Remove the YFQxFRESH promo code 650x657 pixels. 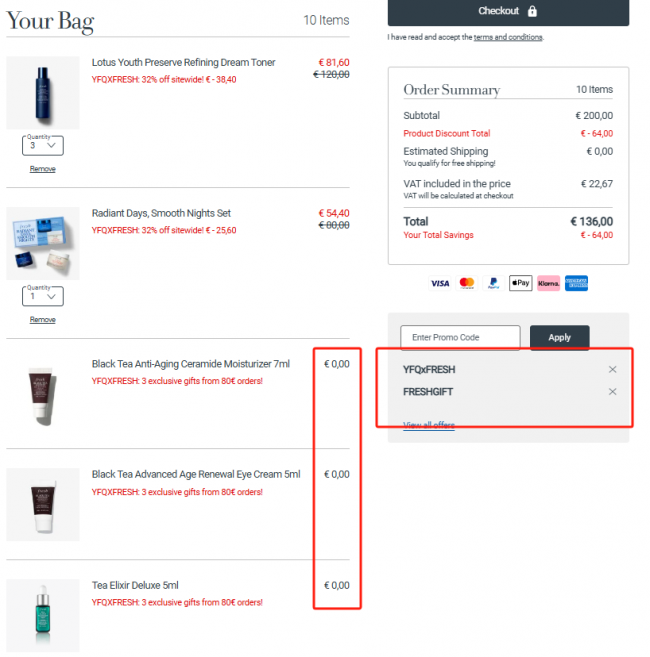[612, 369]
